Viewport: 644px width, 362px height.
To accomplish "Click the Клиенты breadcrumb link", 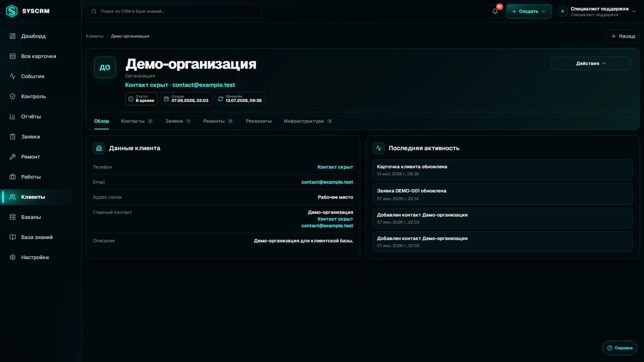I will (x=95, y=36).
